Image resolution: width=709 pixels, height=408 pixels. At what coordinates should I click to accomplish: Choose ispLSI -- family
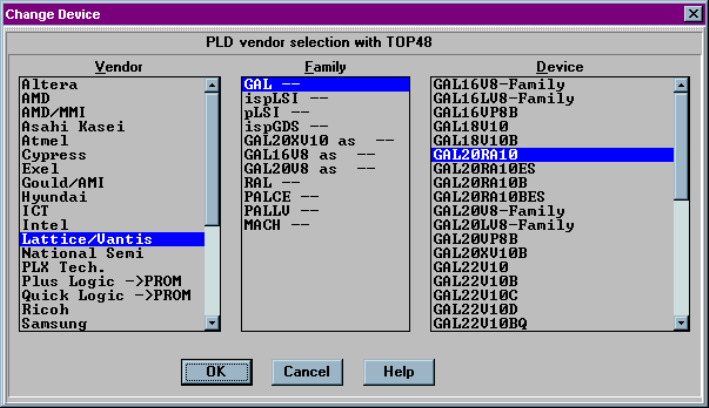pos(326,99)
